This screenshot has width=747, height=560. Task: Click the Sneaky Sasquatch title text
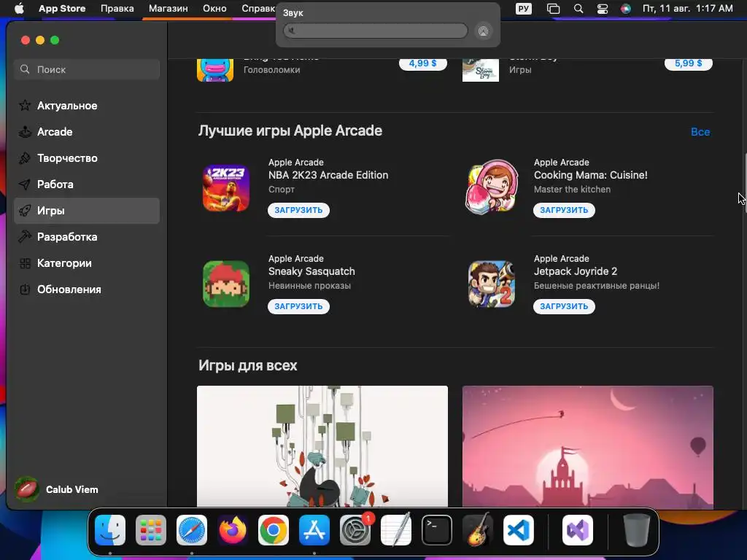point(311,271)
